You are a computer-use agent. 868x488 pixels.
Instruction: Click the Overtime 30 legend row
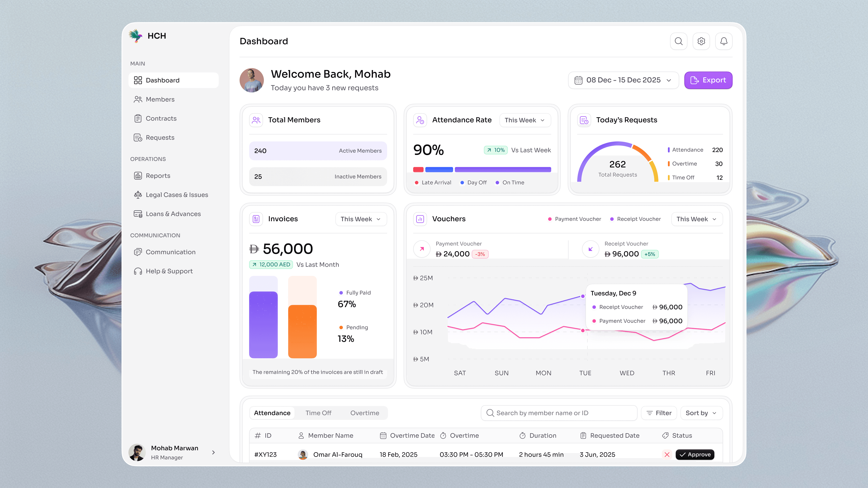click(695, 164)
